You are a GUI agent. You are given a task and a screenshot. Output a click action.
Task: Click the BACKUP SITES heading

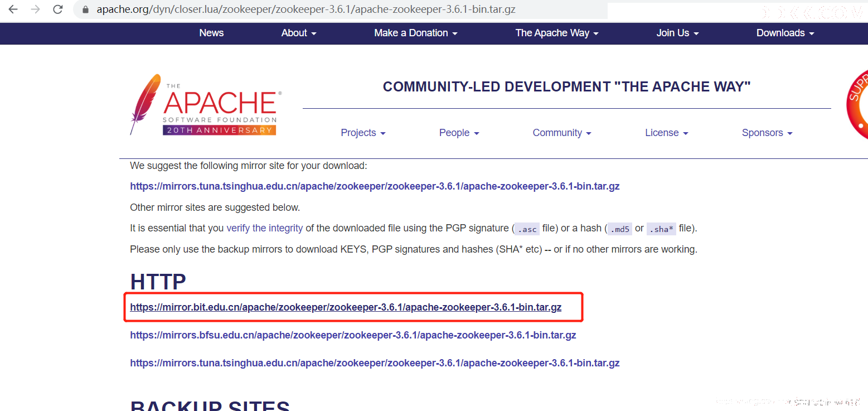pos(210,405)
